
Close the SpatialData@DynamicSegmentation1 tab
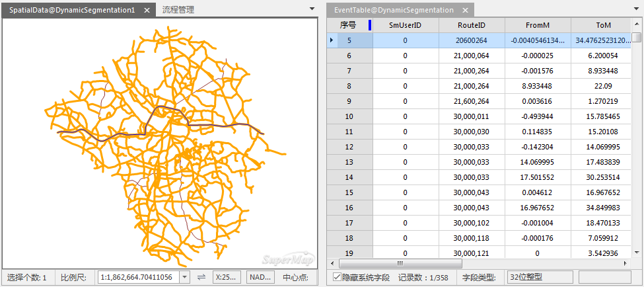pos(147,10)
